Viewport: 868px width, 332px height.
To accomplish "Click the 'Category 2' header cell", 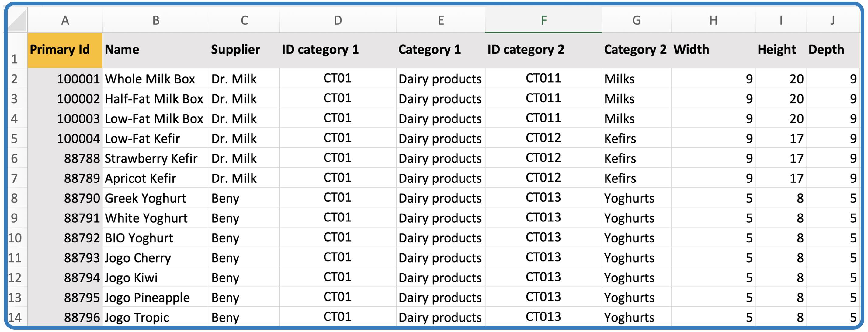I will [637, 50].
